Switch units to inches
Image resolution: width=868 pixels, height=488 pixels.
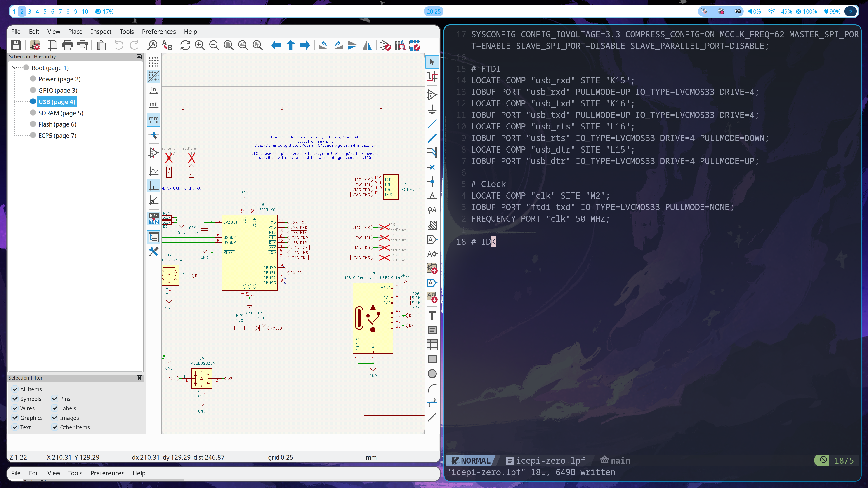click(x=154, y=91)
